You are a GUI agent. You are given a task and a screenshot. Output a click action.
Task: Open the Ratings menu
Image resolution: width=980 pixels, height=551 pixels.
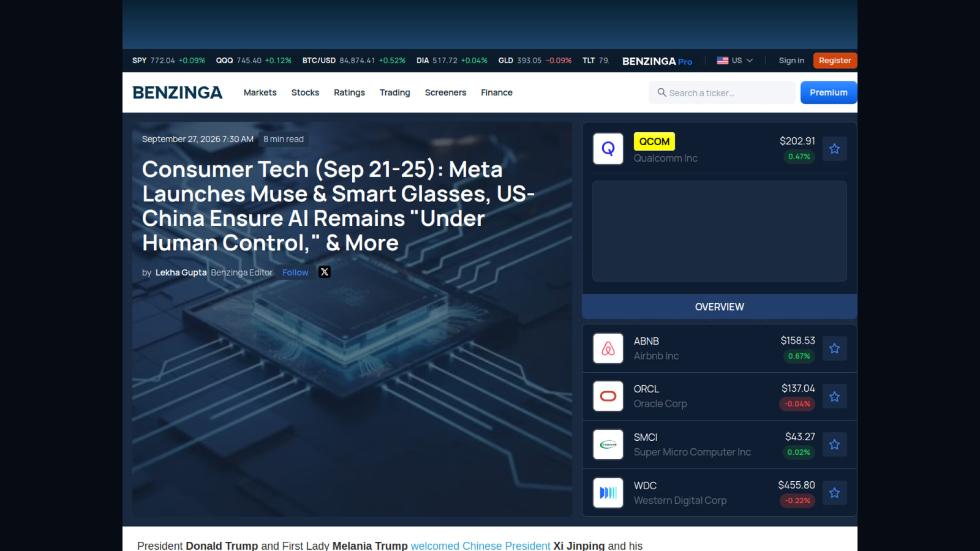[349, 92]
